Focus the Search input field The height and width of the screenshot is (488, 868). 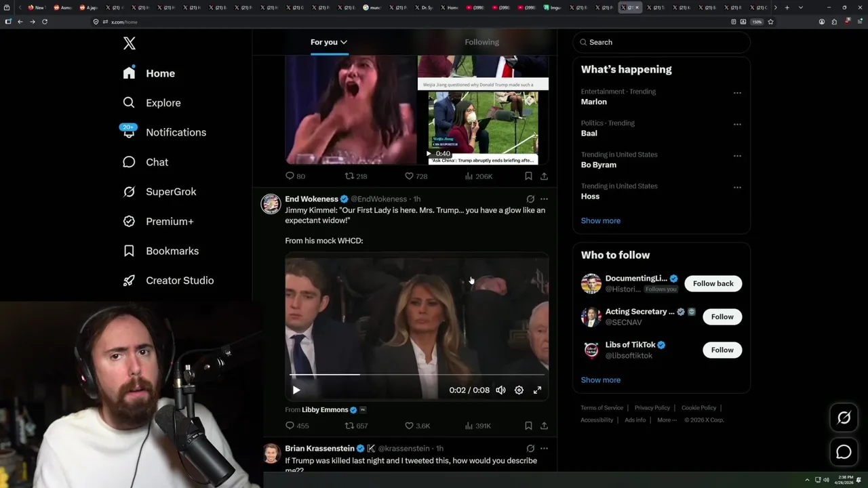click(661, 42)
